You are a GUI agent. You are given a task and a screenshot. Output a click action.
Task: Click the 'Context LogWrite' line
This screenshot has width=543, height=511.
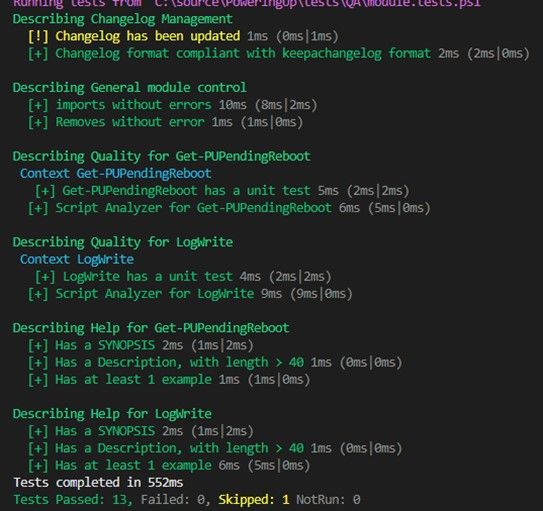[77, 259]
